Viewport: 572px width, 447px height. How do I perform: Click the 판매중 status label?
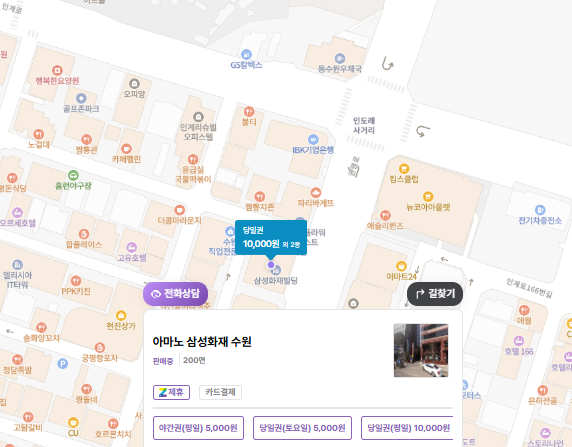(163, 361)
